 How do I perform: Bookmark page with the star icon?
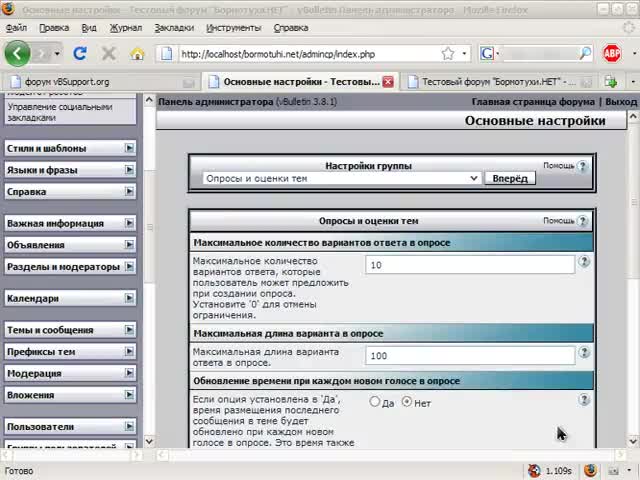pos(448,53)
